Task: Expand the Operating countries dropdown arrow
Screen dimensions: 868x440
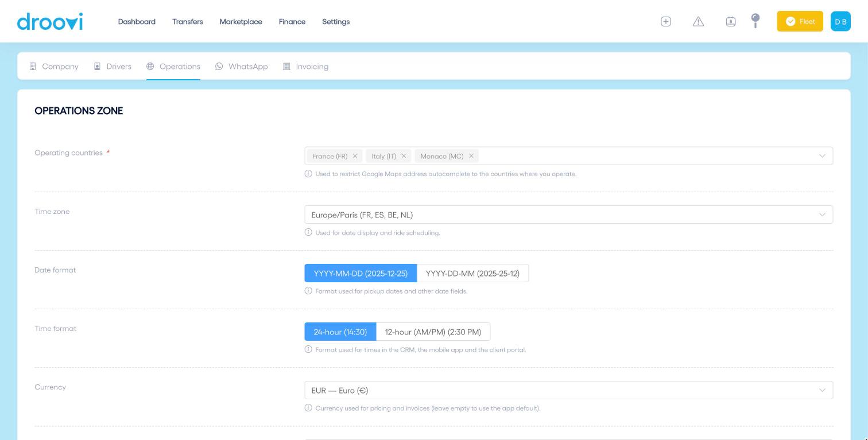Action: (822, 156)
